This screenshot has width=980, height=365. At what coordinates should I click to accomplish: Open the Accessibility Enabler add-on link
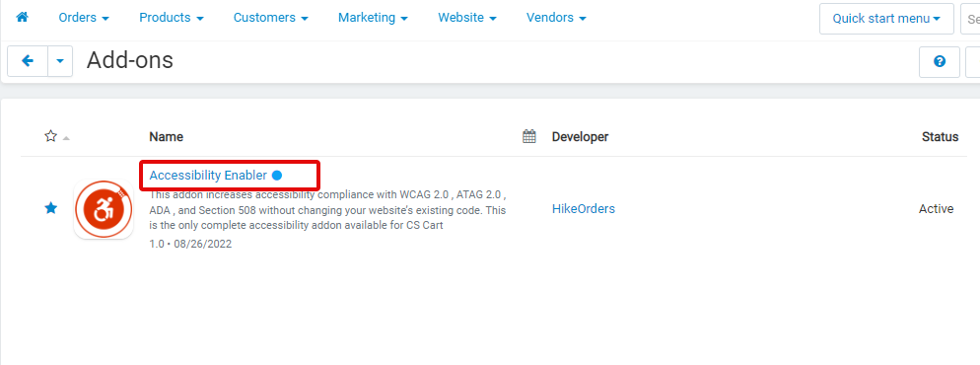click(208, 176)
